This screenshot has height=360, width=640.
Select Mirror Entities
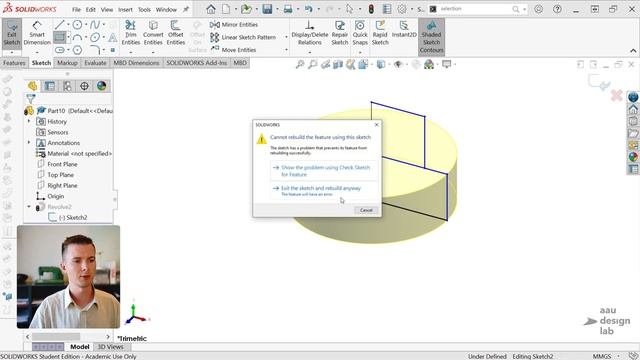tap(234, 24)
